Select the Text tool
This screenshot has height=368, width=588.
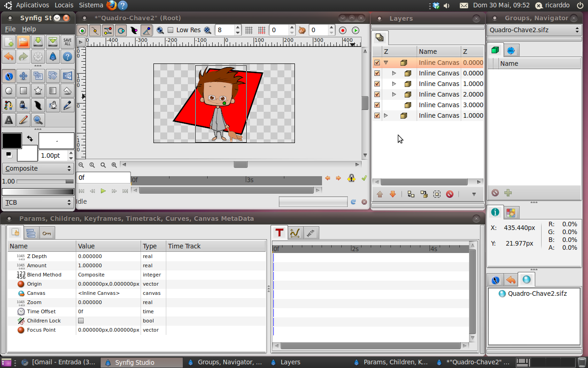click(x=8, y=120)
